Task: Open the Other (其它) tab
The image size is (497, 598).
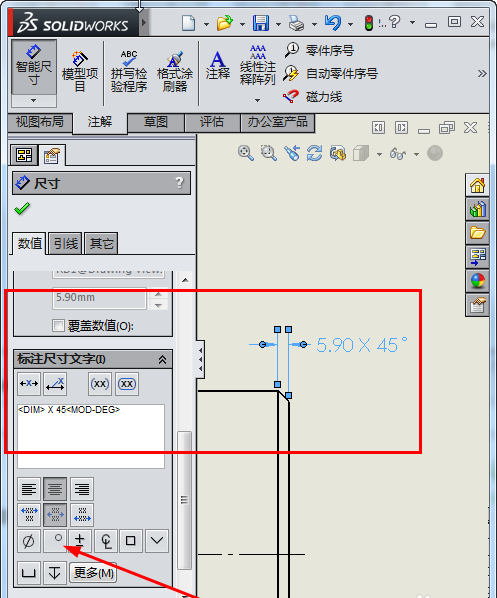Action: point(101,243)
